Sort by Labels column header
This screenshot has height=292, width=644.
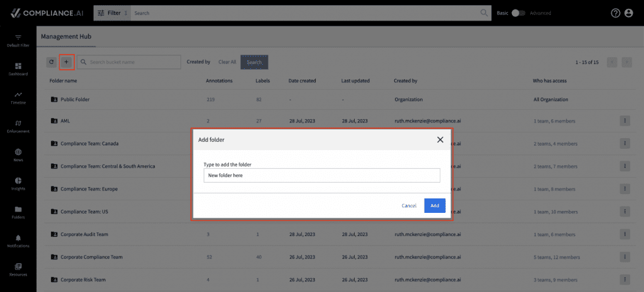[x=262, y=81]
